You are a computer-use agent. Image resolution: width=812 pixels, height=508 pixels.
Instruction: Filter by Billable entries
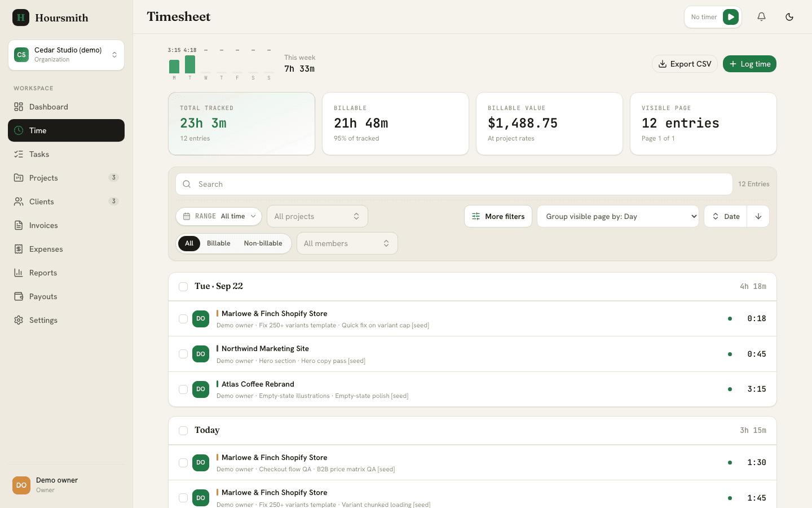point(218,243)
